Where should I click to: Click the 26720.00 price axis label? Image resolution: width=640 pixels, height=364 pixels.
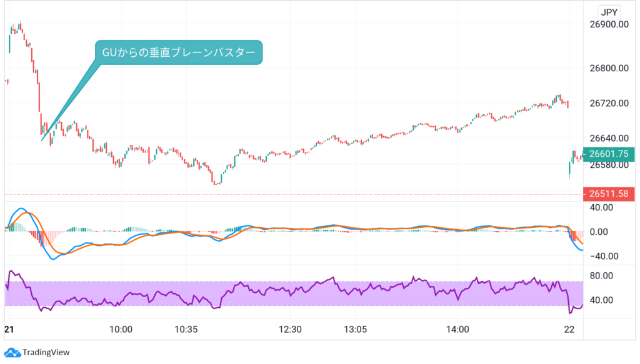(x=608, y=102)
